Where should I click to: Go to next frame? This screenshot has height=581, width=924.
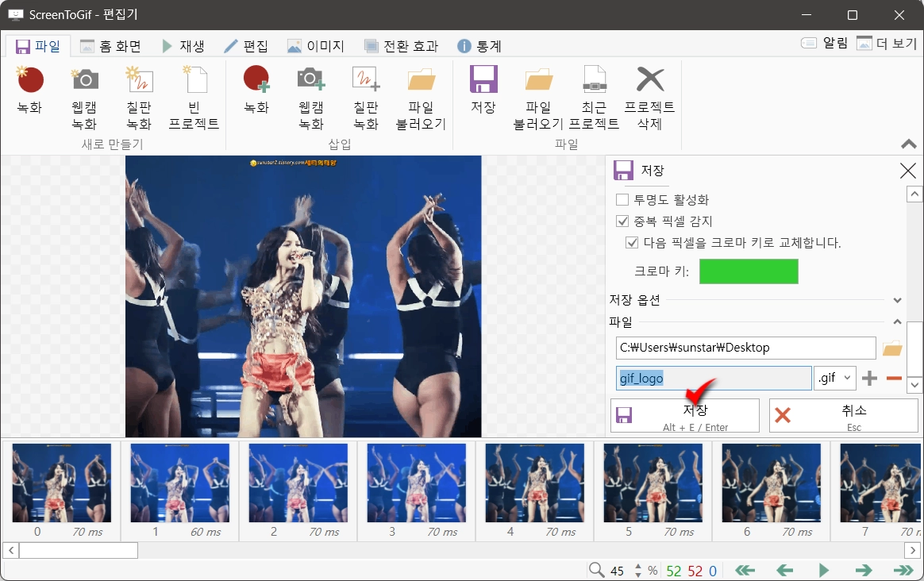pos(864,570)
